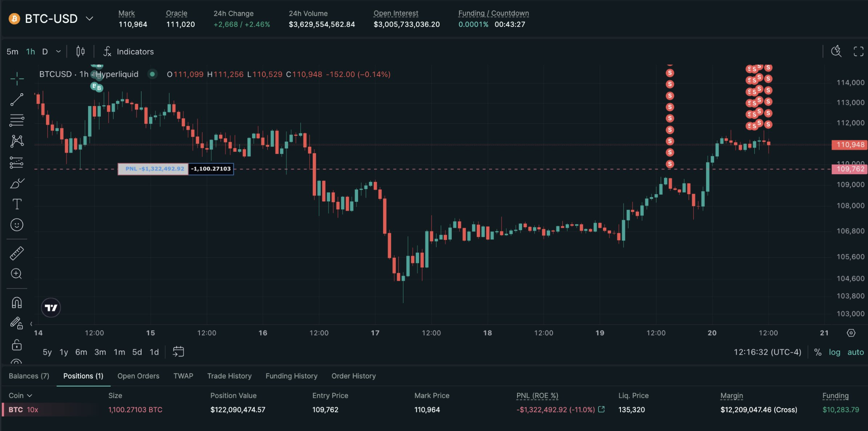Toggle auto scaling for the chart
The image size is (868, 431).
pos(855,352)
